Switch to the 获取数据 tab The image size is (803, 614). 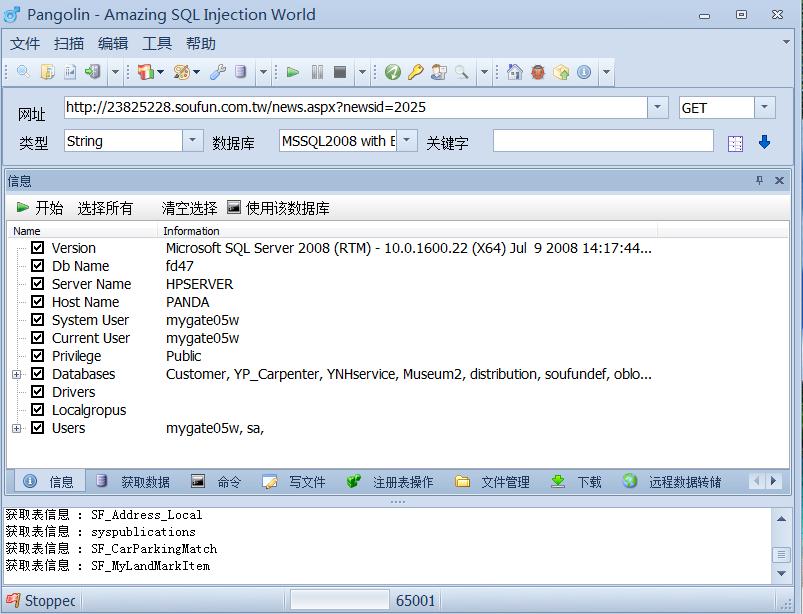134,481
